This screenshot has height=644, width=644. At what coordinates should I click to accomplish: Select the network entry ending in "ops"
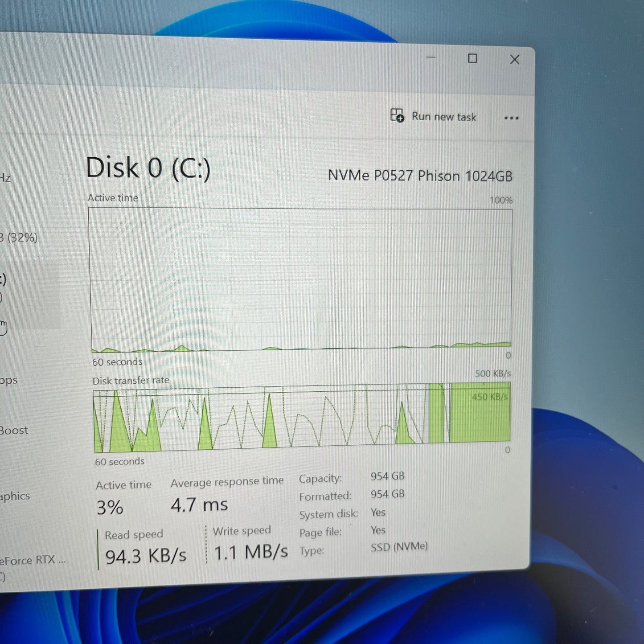pyautogui.click(x=9, y=380)
